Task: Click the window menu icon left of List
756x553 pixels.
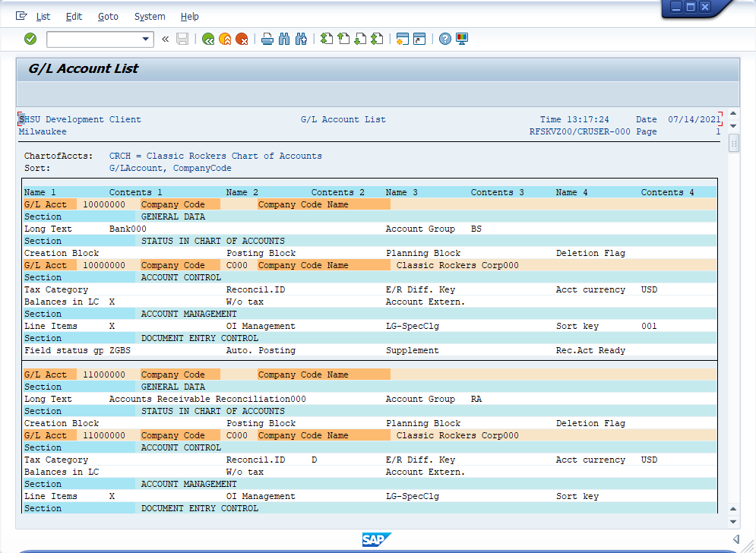Action: point(21,16)
